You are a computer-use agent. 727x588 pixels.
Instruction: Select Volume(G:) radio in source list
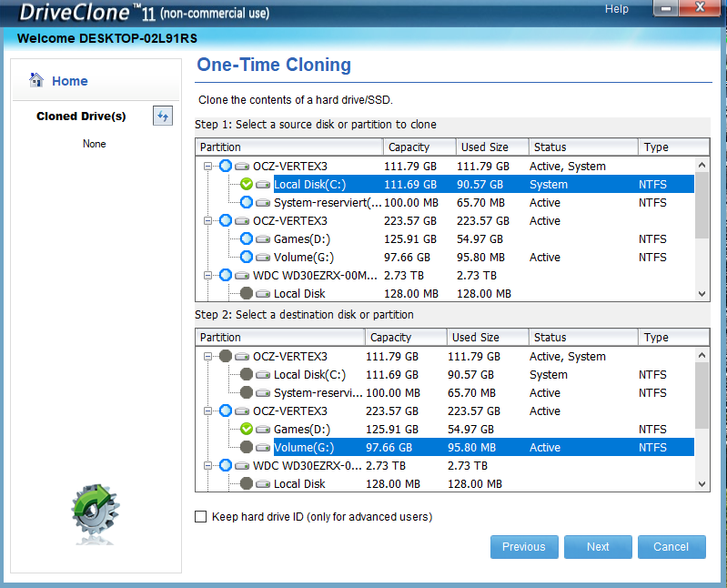click(x=247, y=257)
